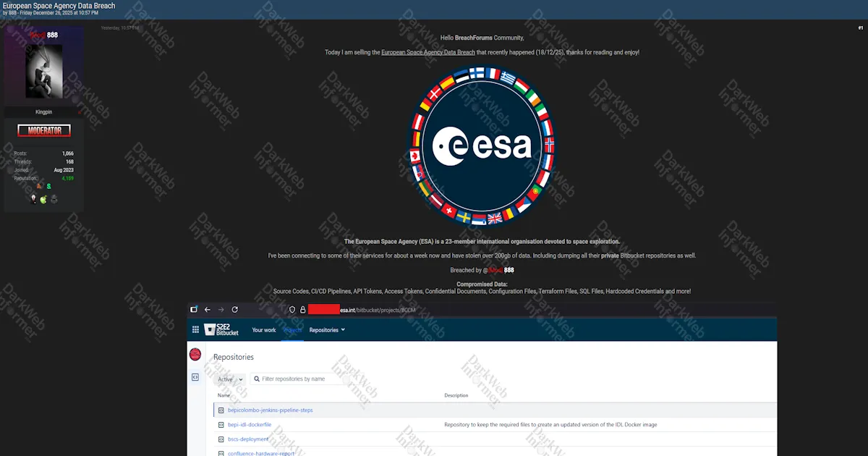Click the browser back arrow
This screenshot has height=456, width=868.
pos(207,309)
